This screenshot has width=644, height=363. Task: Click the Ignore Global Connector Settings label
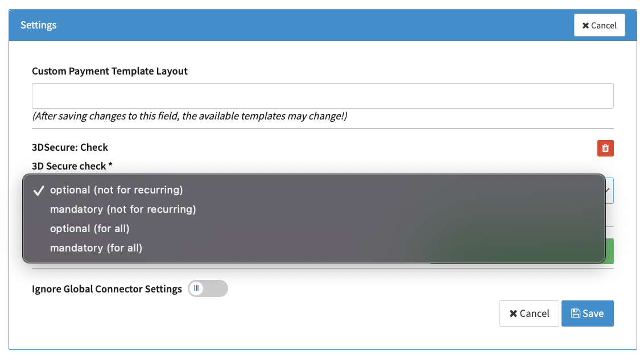point(107,289)
